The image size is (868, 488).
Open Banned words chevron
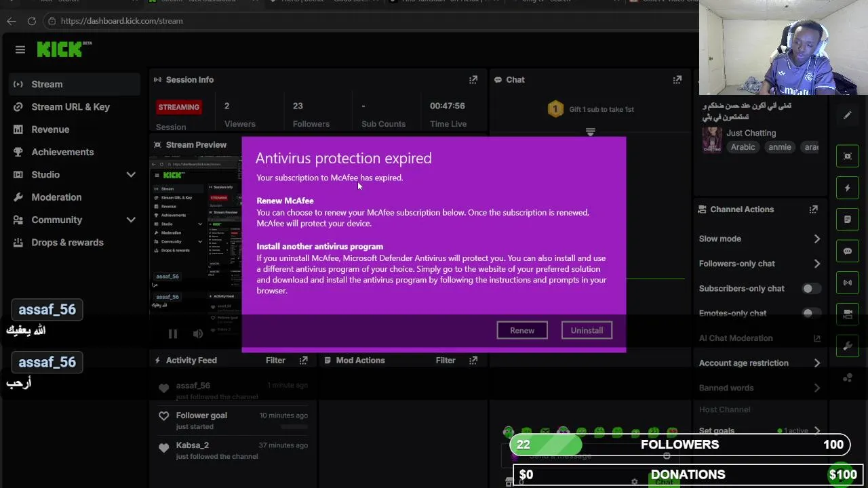pos(816,388)
